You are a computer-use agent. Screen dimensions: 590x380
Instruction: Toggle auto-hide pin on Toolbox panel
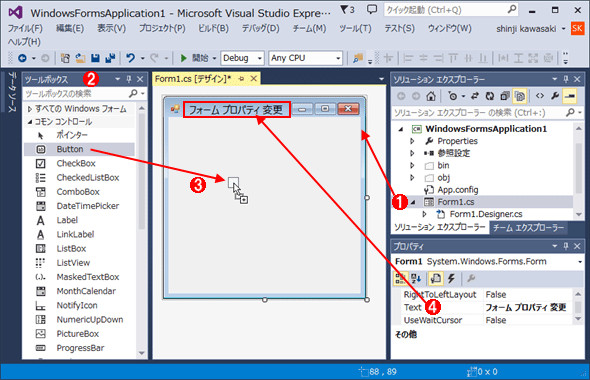(x=129, y=79)
